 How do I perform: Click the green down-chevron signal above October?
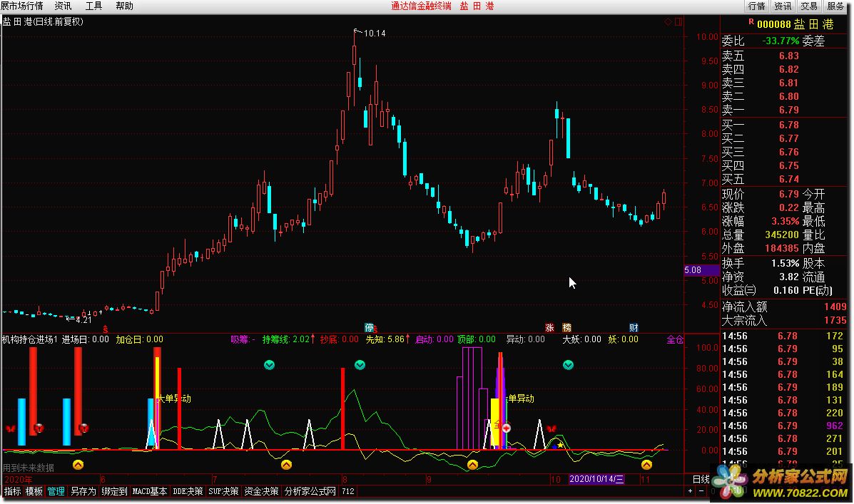coord(568,365)
